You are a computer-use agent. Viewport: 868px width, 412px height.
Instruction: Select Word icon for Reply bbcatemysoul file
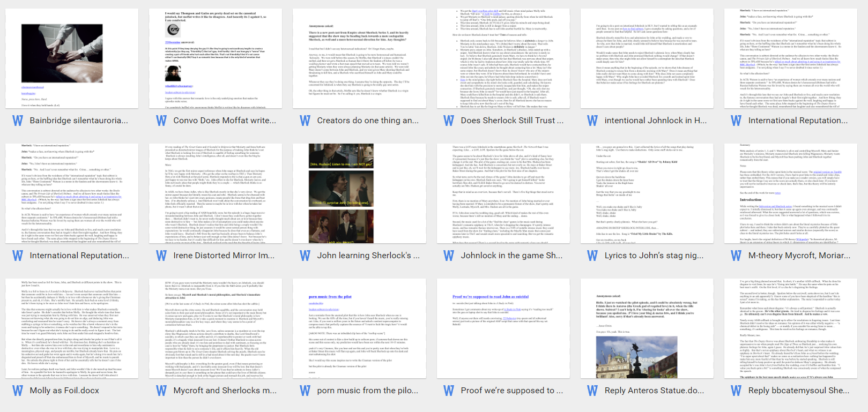[736, 391]
